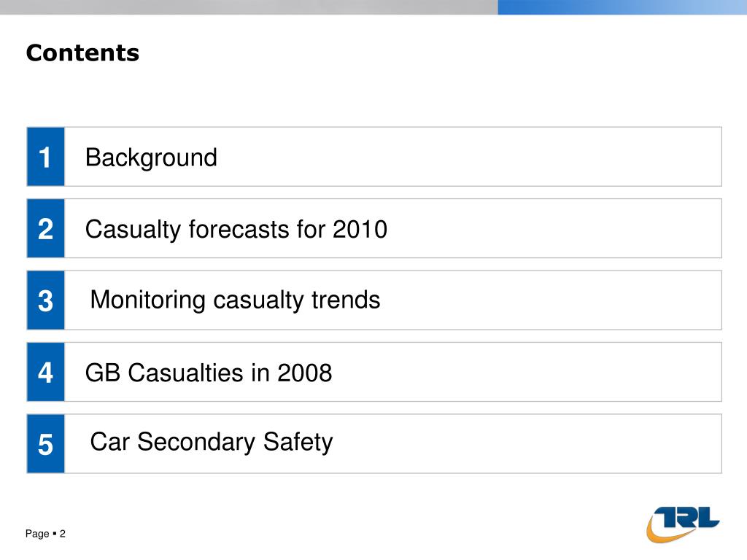
Task: Select the blue number 4 box
Action: (x=46, y=372)
